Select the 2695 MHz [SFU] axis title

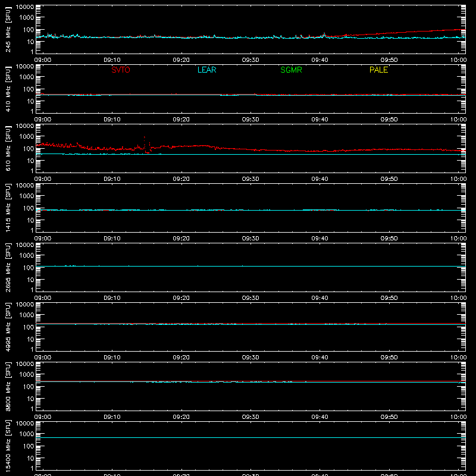[x=8, y=268]
